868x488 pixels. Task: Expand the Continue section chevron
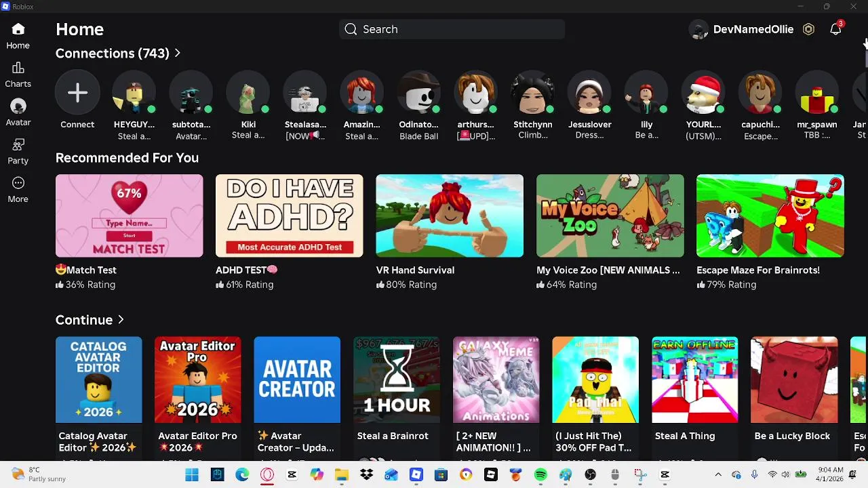click(x=121, y=320)
